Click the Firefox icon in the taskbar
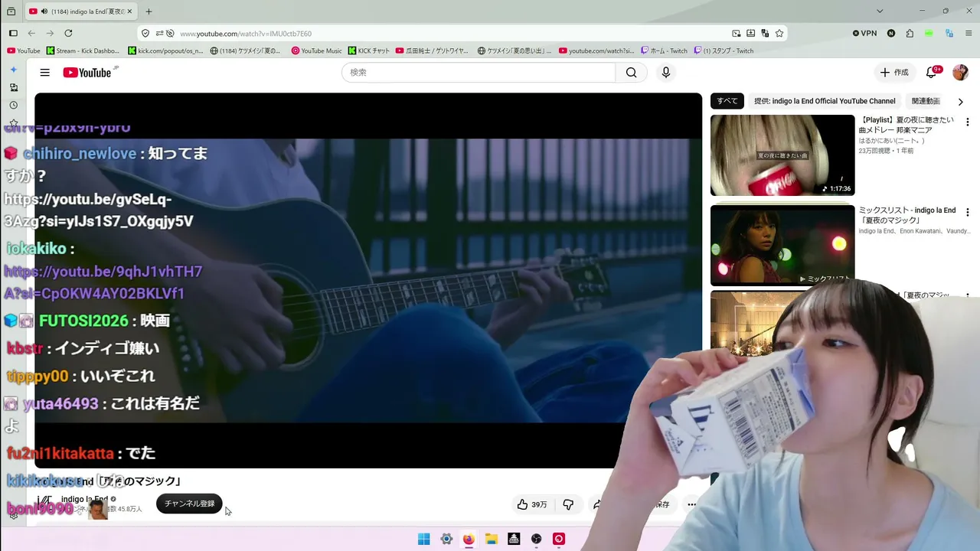 tap(469, 539)
